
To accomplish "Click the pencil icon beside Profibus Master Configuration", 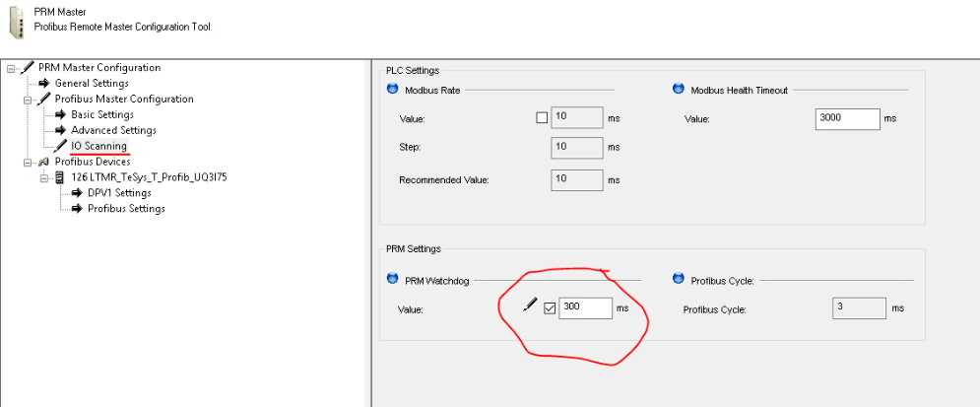I will (43, 99).
